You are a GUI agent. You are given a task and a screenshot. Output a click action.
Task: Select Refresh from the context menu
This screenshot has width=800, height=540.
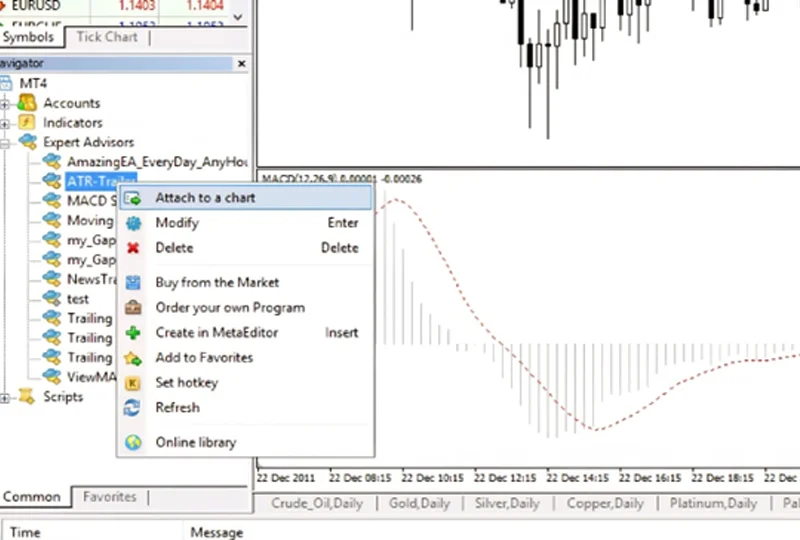tap(245, 408)
